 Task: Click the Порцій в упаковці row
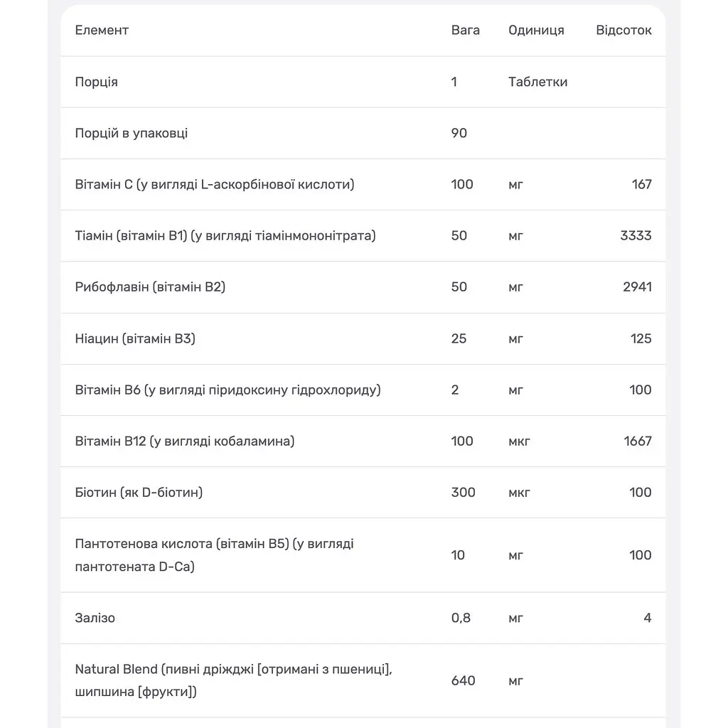[363, 133]
